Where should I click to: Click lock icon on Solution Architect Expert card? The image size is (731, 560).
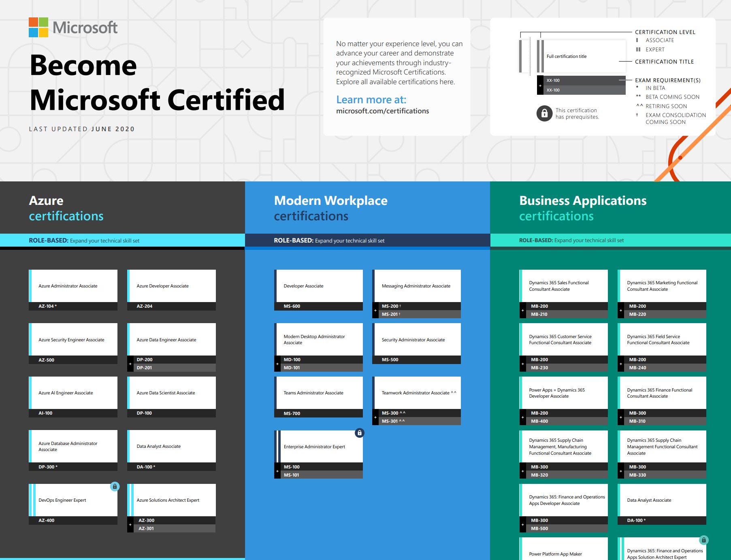[703, 540]
